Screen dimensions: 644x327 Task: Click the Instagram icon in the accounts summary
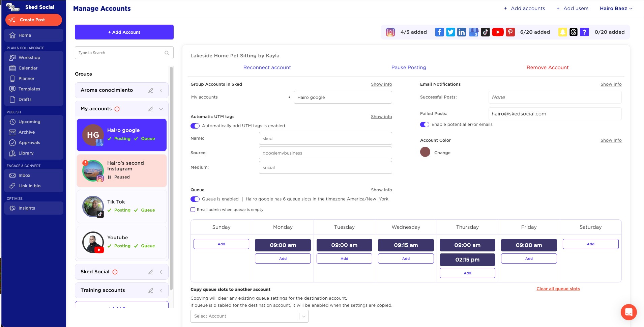[x=390, y=32]
